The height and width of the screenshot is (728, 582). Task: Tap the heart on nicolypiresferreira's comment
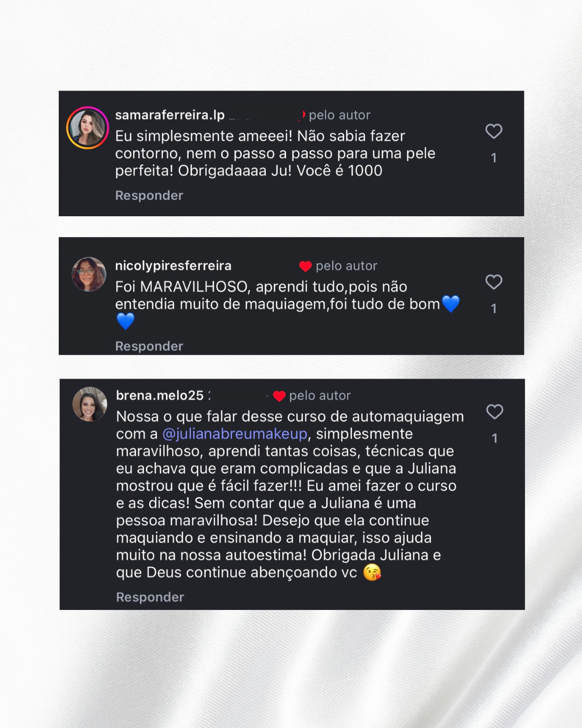pos(494,281)
